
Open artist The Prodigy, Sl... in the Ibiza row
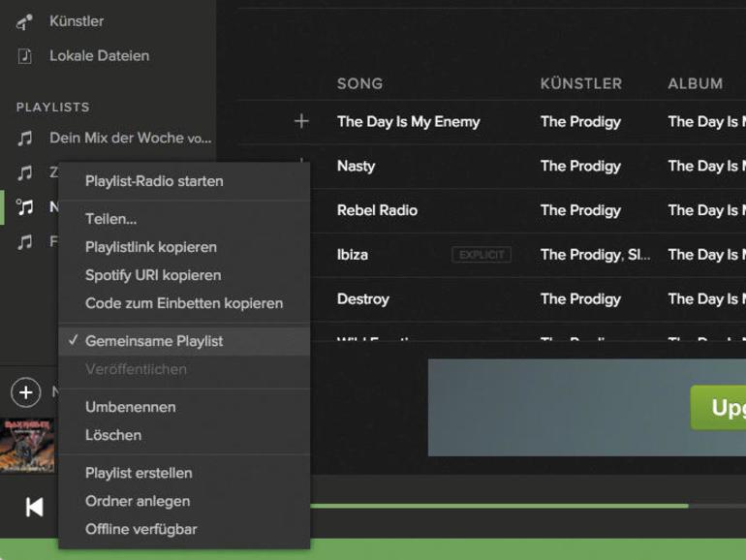(x=595, y=255)
